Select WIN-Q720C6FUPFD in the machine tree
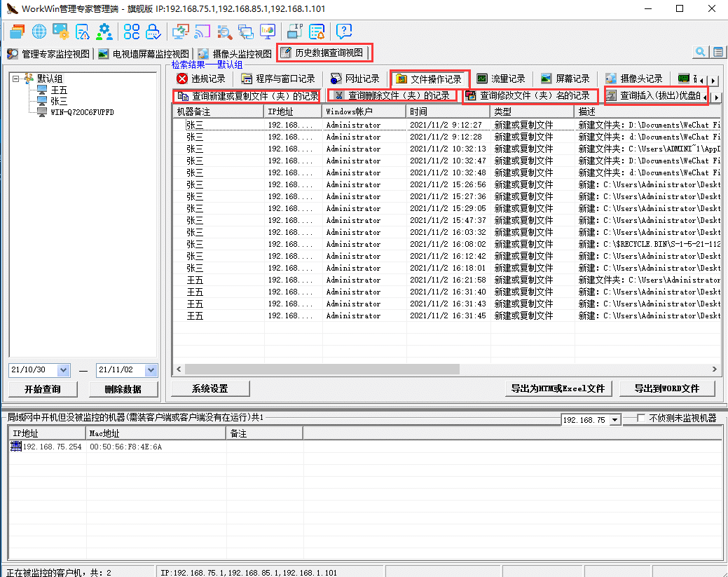Screen dimensions: 728x577 click(x=82, y=112)
